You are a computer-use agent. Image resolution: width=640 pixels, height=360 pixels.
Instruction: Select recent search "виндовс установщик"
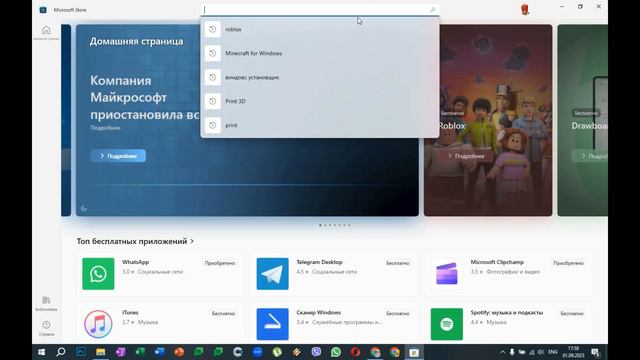[320, 77]
